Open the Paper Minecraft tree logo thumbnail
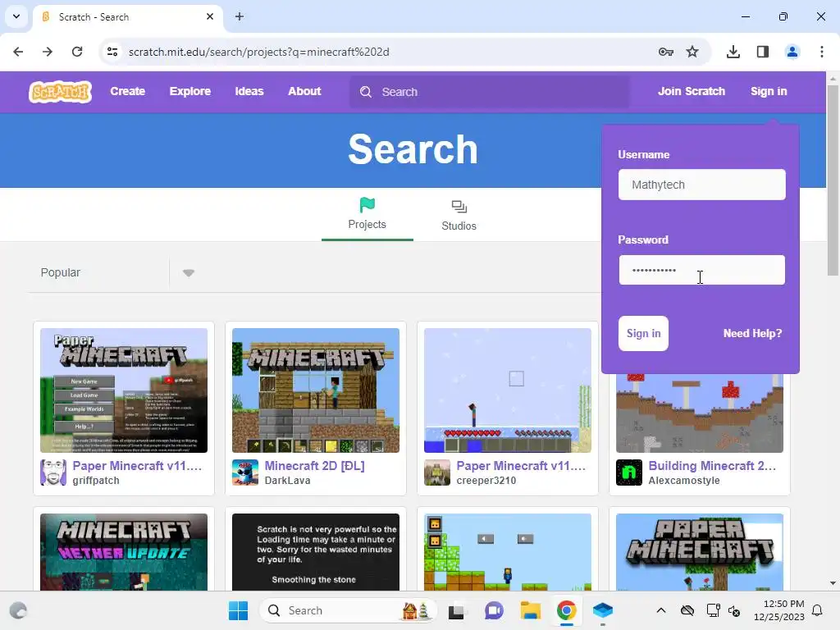840x630 pixels. coord(699,552)
